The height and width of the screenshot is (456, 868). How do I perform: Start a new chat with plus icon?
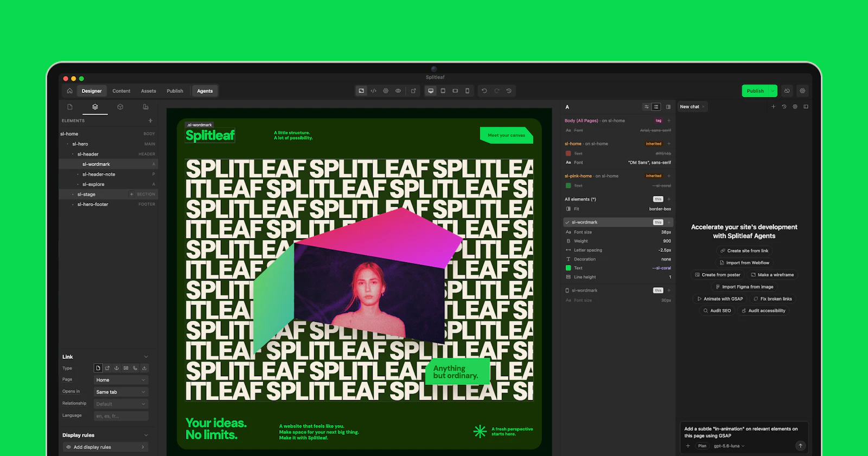point(773,107)
